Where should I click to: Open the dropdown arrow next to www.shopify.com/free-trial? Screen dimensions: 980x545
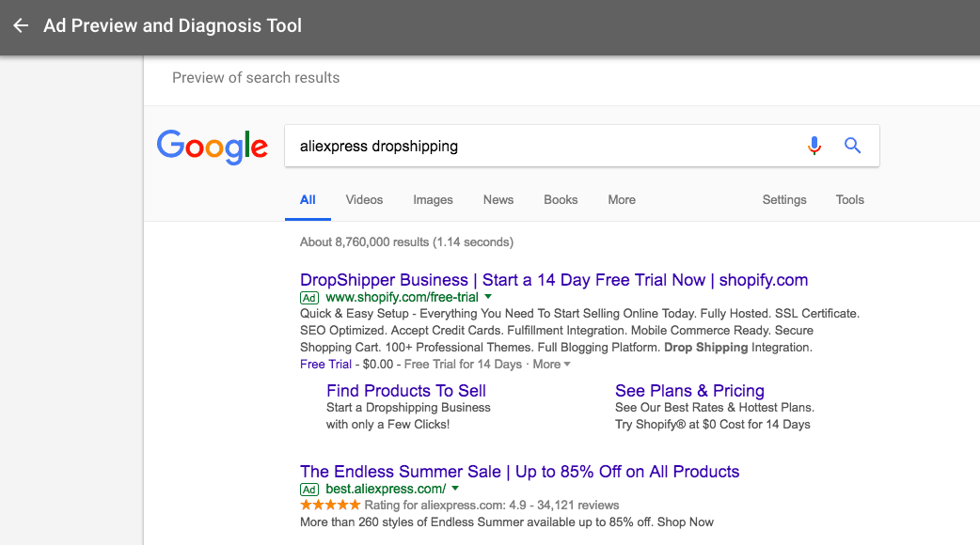tap(490, 296)
